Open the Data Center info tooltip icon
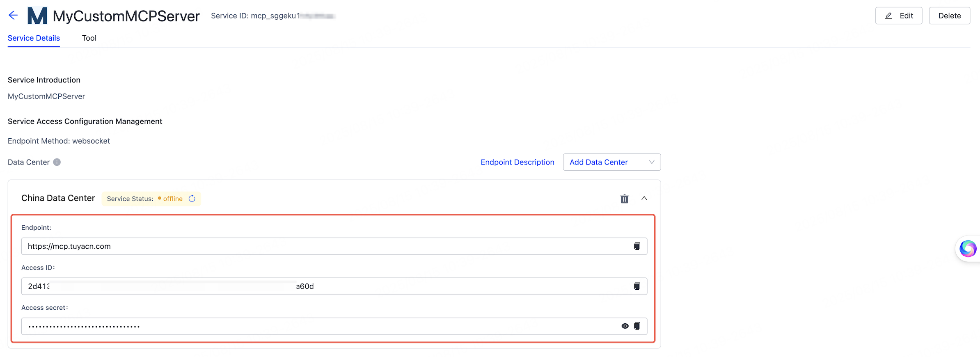 point(57,162)
